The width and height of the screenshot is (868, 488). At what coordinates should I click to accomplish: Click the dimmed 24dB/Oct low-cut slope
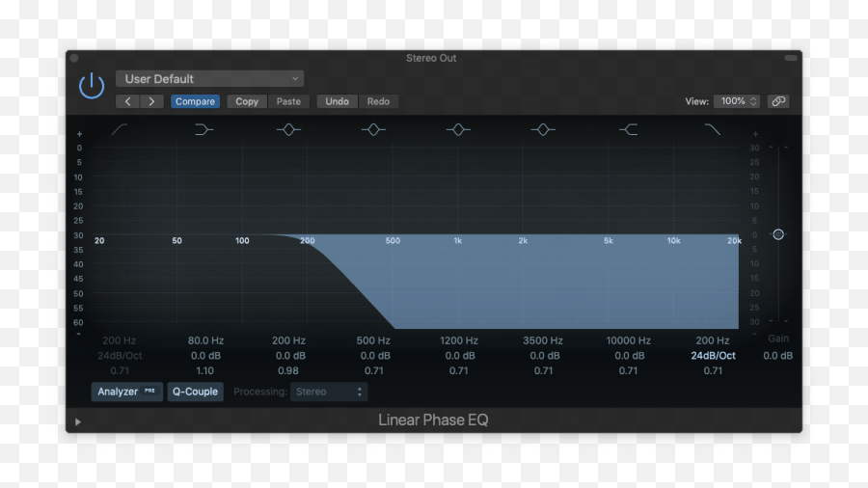[x=120, y=356]
